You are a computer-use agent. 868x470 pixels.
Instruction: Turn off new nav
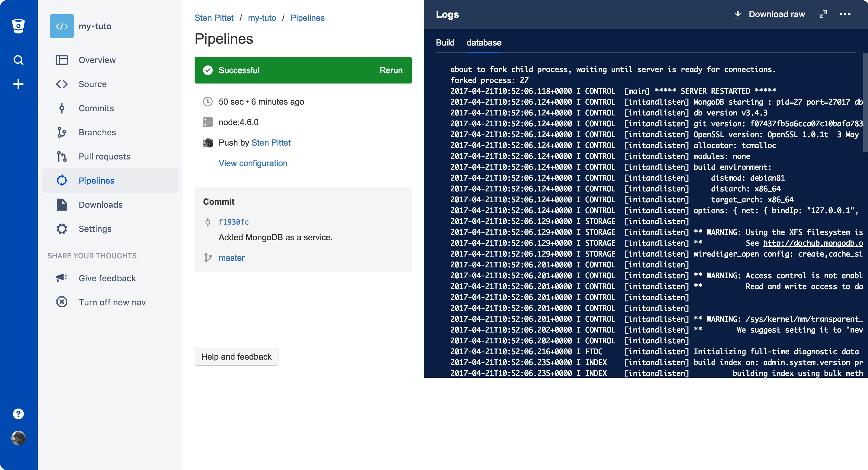click(112, 302)
